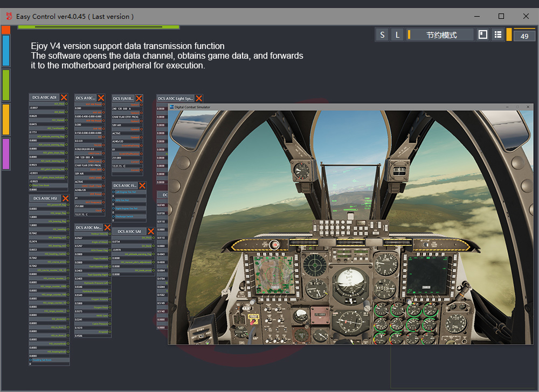Viewport: 539px width, 392px height.
Task: Open the list view icon
Action: tap(498, 34)
